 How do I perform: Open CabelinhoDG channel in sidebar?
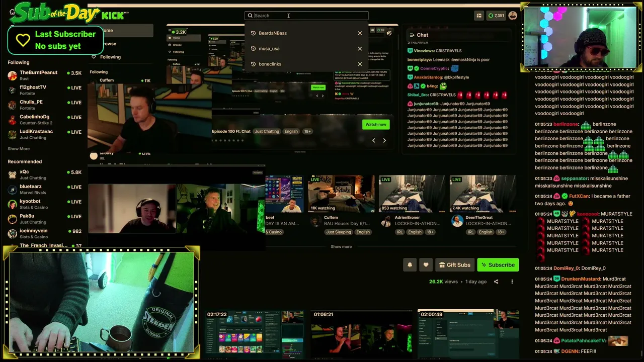click(x=45, y=120)
